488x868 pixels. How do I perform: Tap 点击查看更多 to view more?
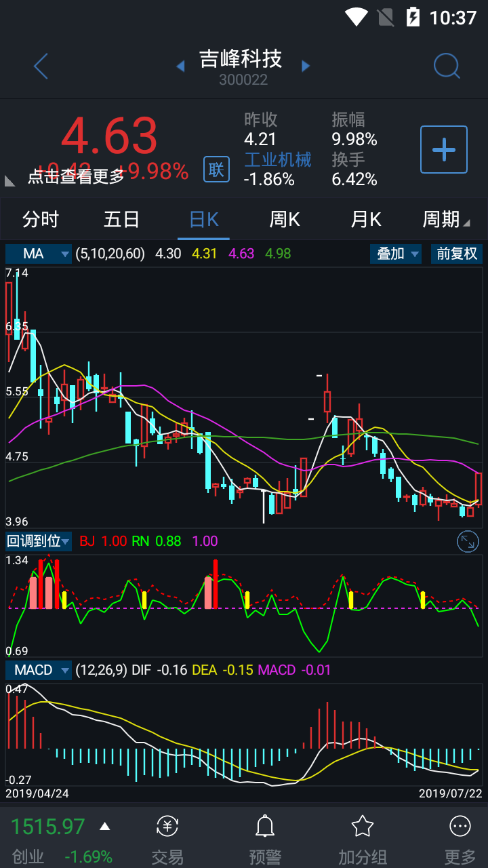click(x=76, y=176)
